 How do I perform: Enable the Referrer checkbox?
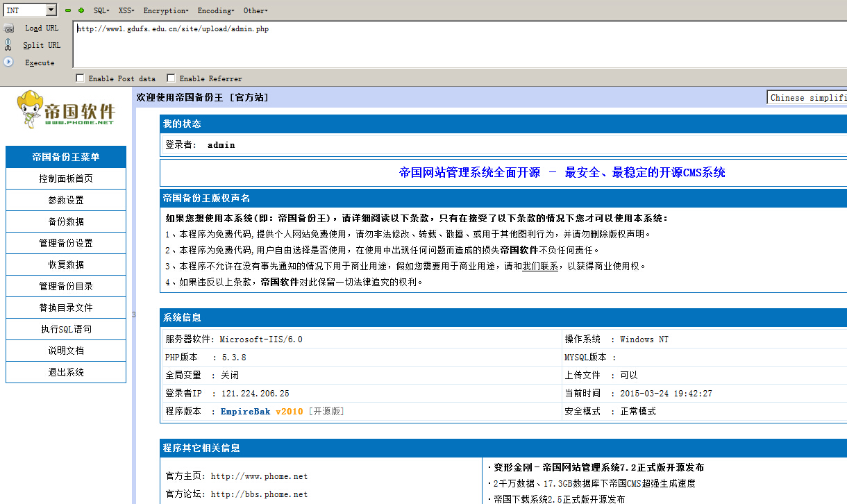[171, 78]
